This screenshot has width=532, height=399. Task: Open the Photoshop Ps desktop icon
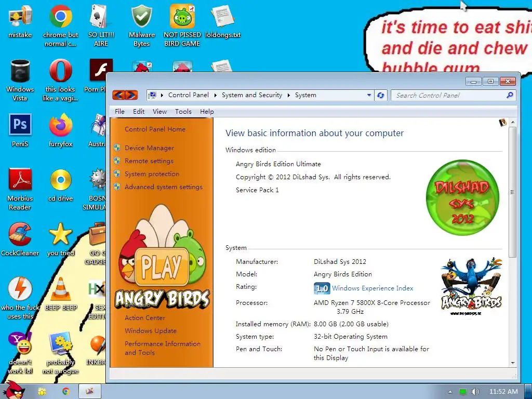(20, 130)
